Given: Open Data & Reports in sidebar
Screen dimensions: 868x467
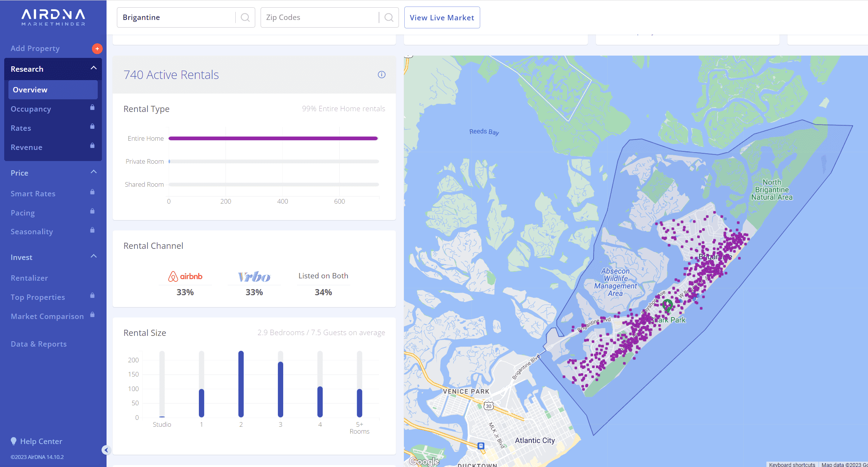Looking at the screenshot, I should click(39, 344).
